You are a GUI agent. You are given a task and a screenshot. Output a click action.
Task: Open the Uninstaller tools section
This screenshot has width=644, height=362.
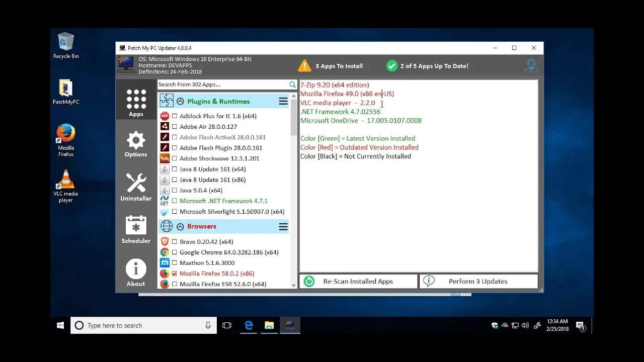point(136,187)
